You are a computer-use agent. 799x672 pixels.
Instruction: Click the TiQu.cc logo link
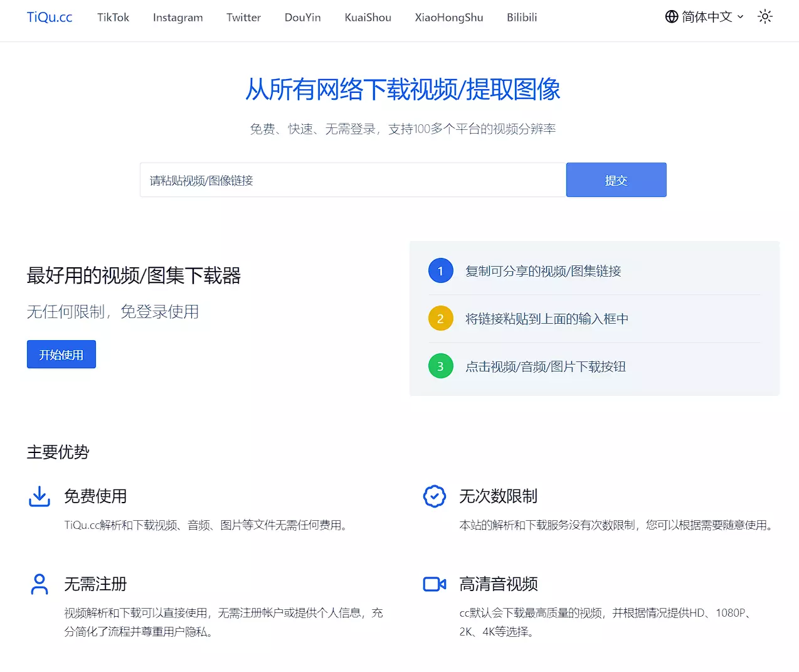coord(50,18)
